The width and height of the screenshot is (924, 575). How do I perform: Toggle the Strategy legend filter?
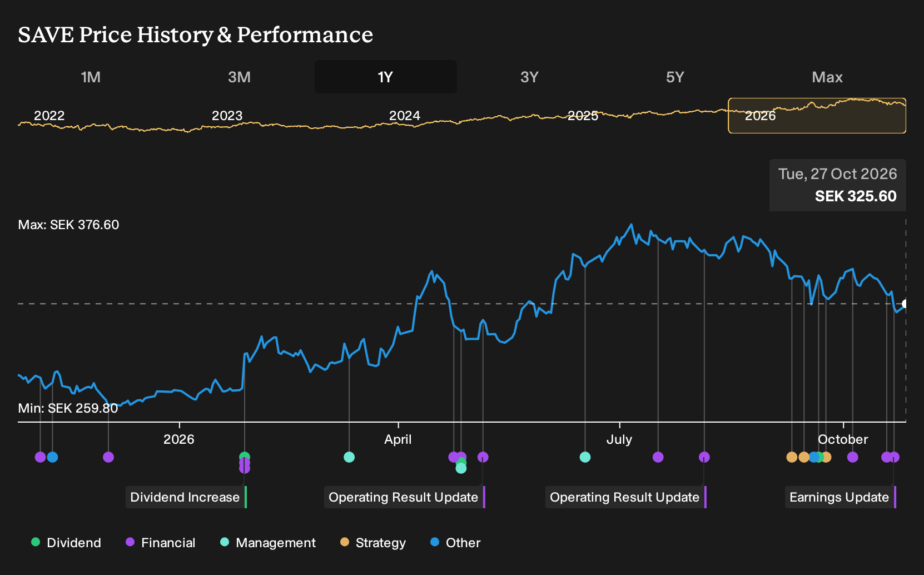373,543
